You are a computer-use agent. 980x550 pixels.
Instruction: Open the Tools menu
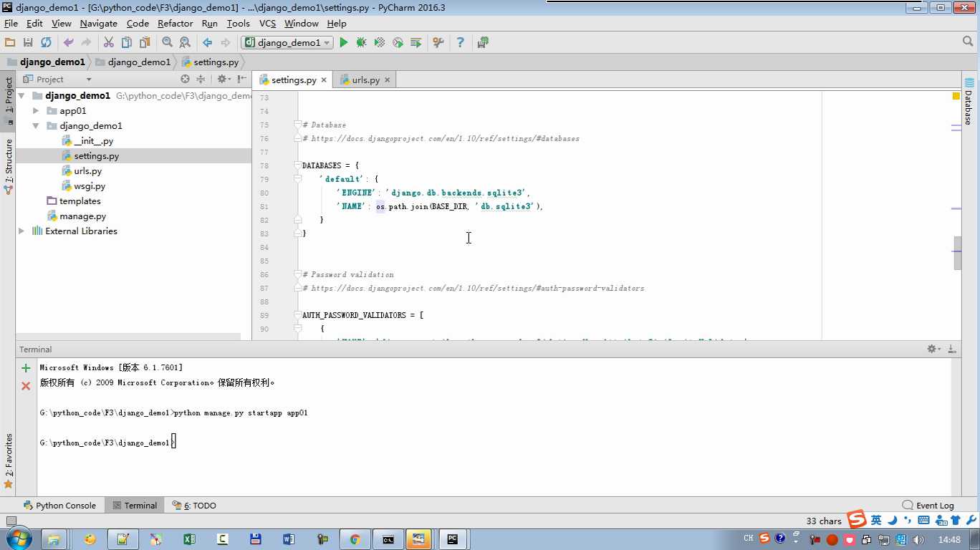(x=239, y=24)
